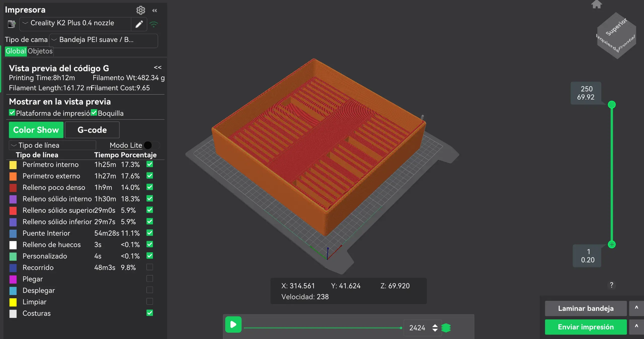The image size is (644, 339).
Task: Hide Costuras seam markers
Action: pos(150,313)
